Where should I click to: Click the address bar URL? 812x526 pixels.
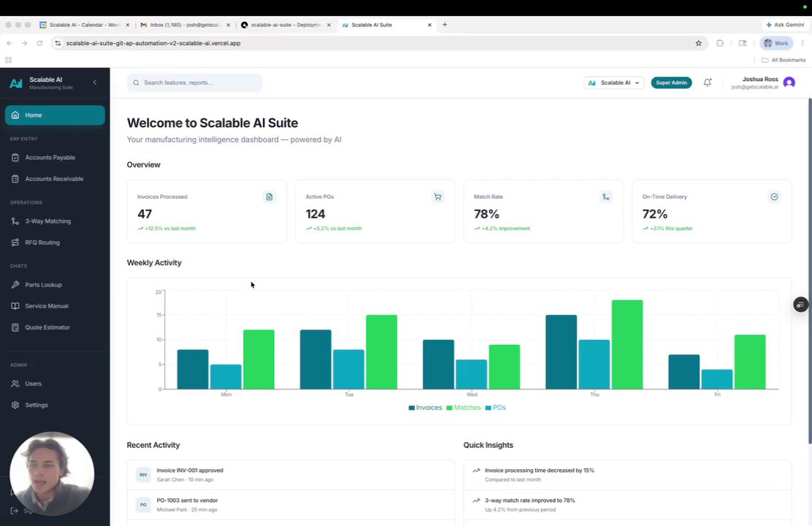click(153, 43)
